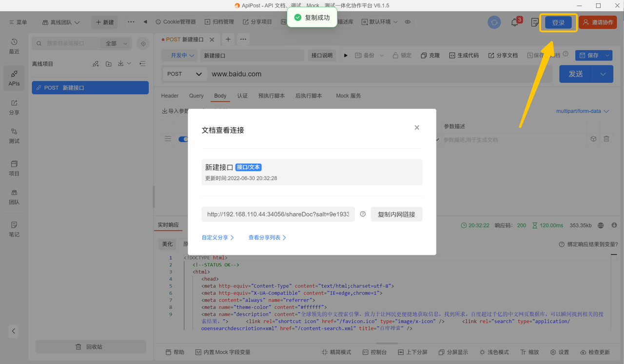Open the 菜单 hamburger menu
624x364 pixels.
point(19,22)
